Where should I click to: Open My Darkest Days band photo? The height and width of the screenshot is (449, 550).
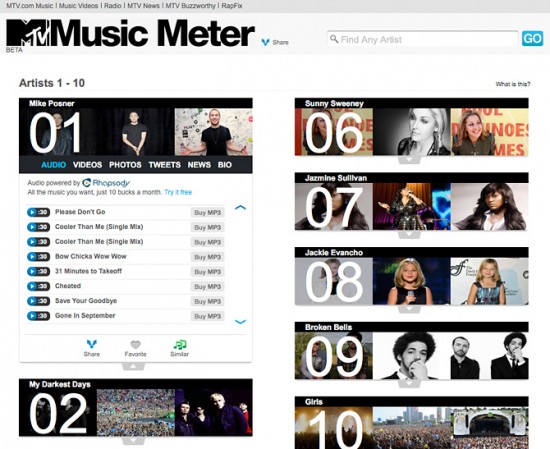click(213, 413)
